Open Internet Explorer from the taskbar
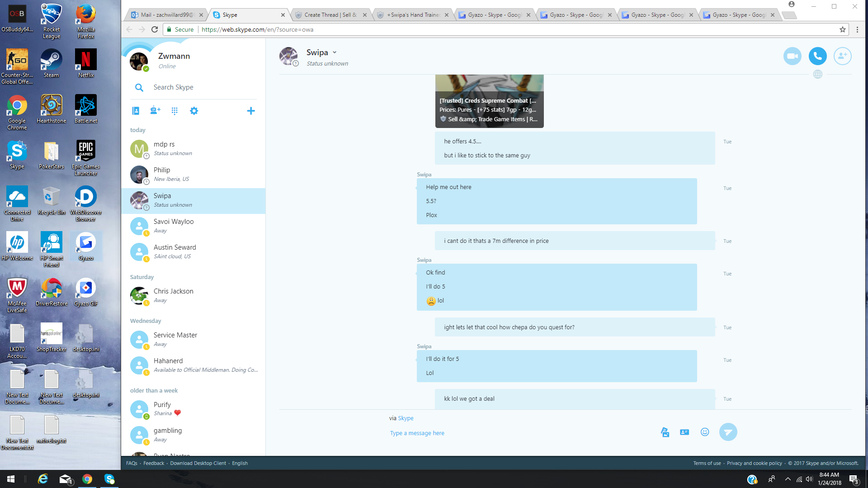Viewport: 868px width, 488px height. pos(43,479)
